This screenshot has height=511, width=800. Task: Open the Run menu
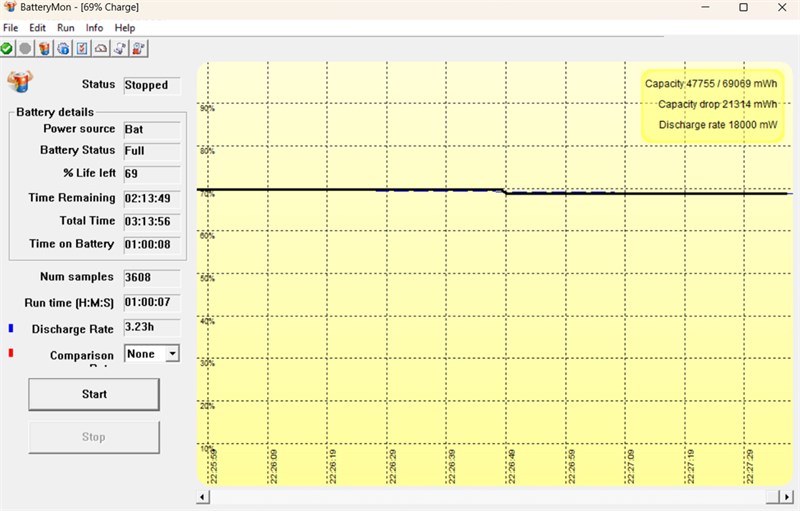[66, 28]
